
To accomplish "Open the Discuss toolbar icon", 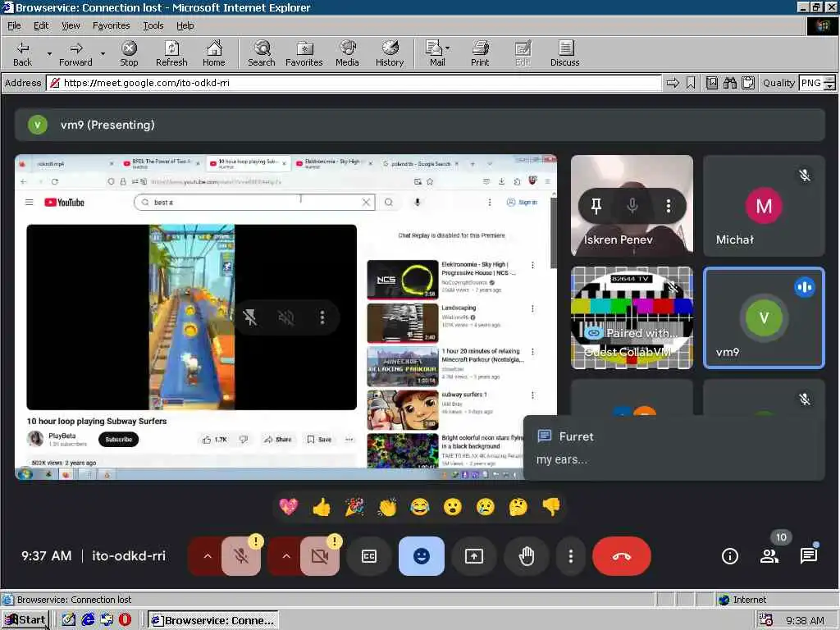I will [x=564, y=53].
